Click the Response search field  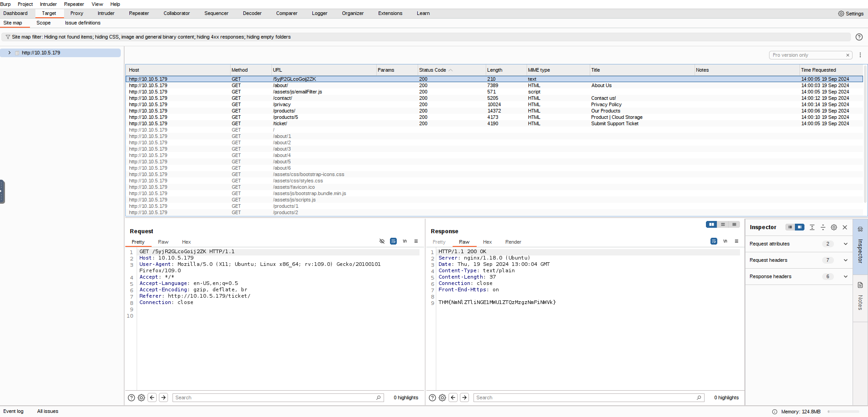(x=586, y=398)
